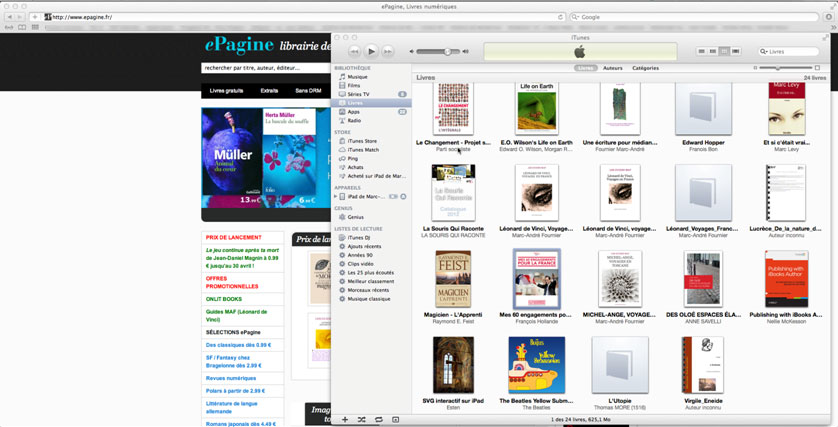This screenshot has width=838, height=427.
Task: Open Sans DRM on the ePagine page
Action: coord(308,91)
